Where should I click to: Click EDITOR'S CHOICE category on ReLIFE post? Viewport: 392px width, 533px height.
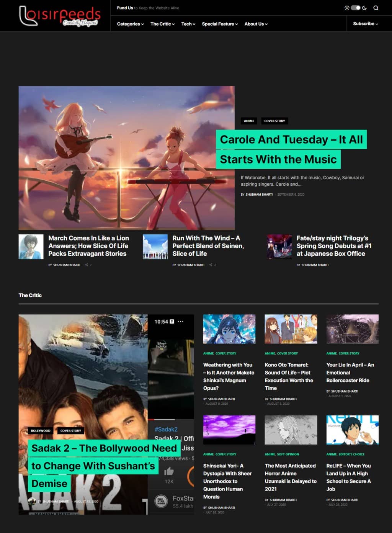coord(351,455)
